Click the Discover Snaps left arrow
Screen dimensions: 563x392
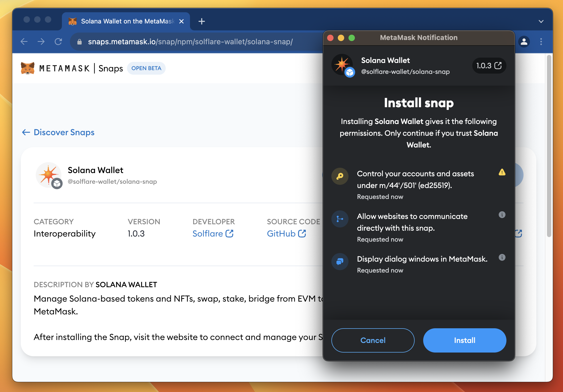[26, 132]
